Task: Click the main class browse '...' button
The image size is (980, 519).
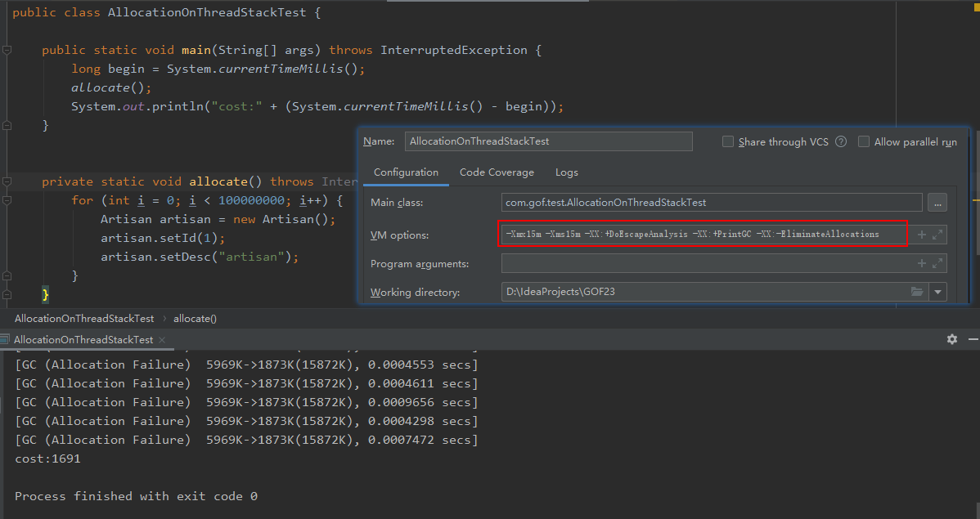Action: point(937,203)
